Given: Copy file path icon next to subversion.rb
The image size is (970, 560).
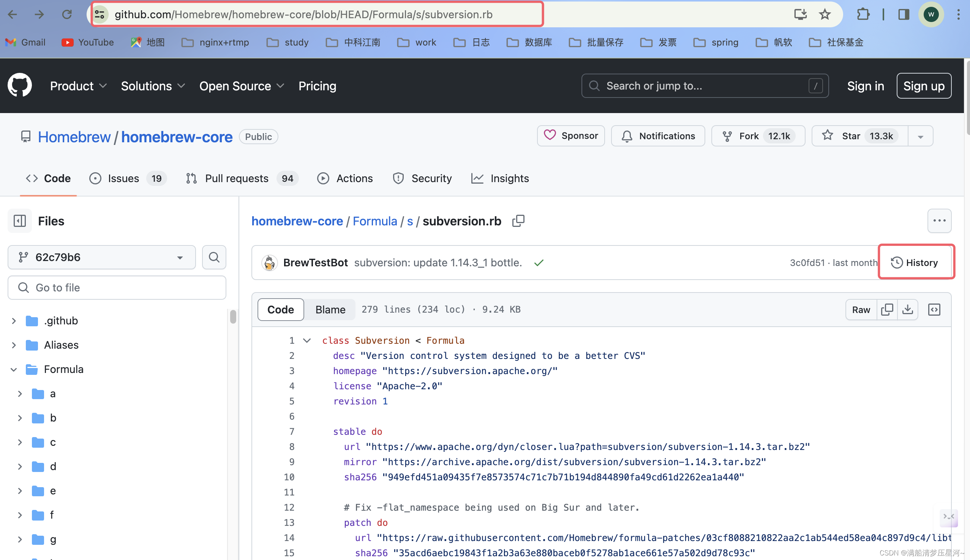Looking at the screenshot, I should point(518,221).
